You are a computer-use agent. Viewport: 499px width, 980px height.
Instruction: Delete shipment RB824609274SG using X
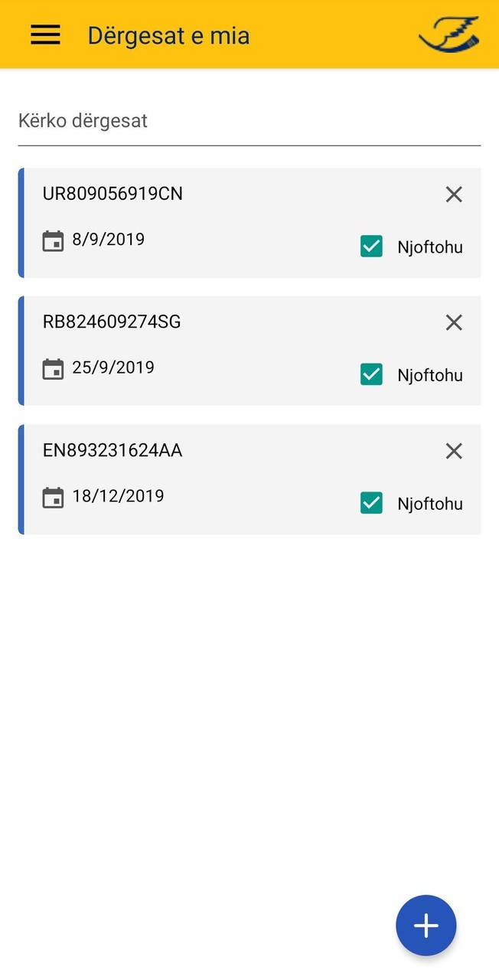pos(454,322)
